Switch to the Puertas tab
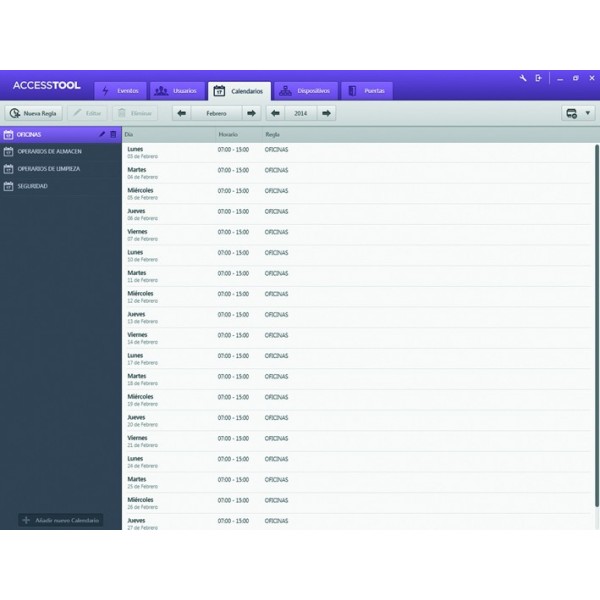The height and width of the screenshot is (600, 600). coord(366,91)
